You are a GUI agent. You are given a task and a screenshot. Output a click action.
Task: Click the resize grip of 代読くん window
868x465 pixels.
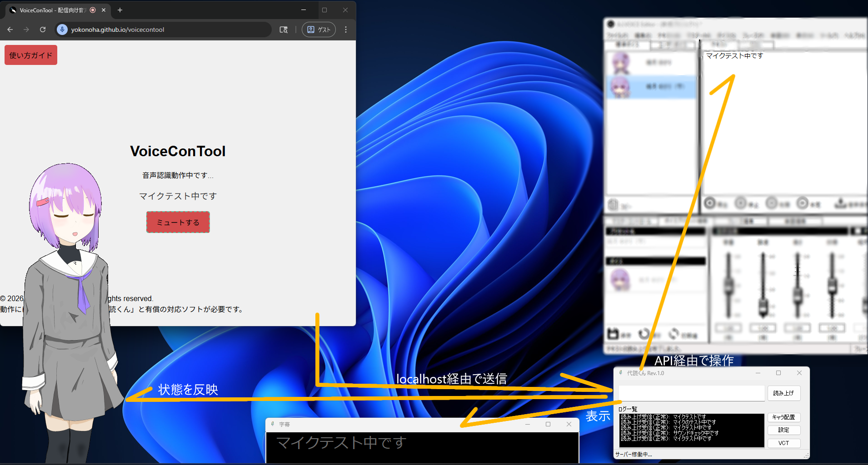coord(806,455)
